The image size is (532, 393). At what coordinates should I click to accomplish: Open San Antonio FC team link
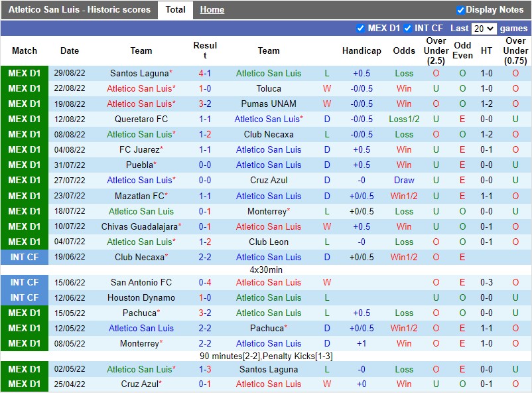click(141, 283)
